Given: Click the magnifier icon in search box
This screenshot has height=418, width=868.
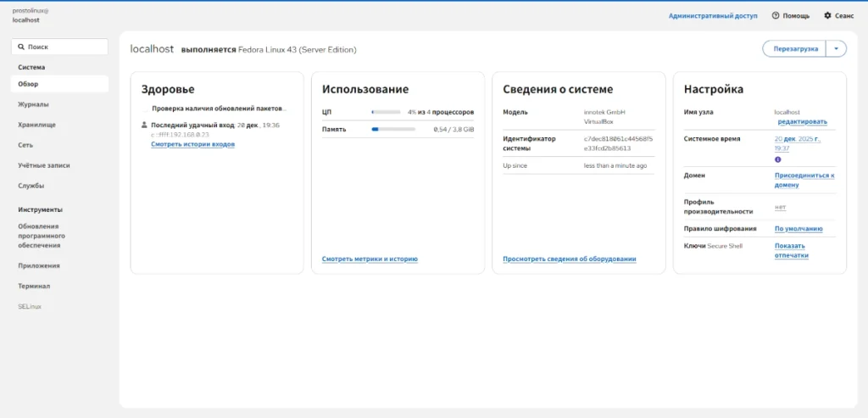Looking at the screenshot, I should click(x=21, y=47).
